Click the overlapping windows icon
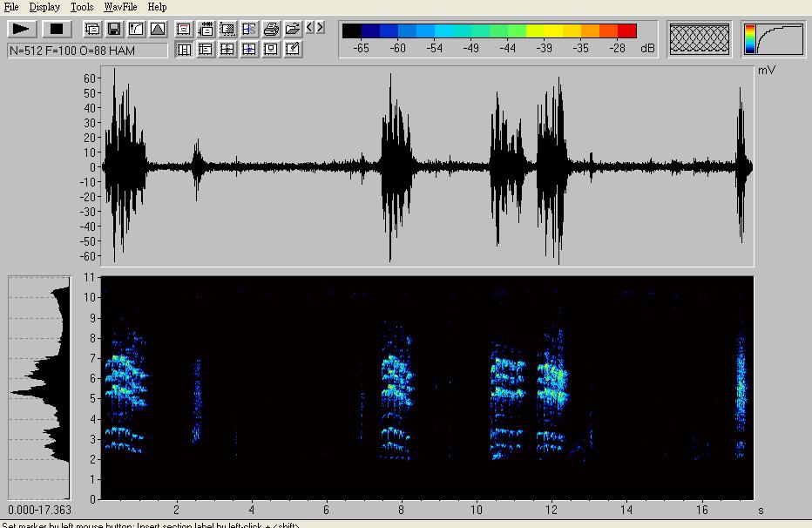Screen dimensions: 812x528 click(x=92, y=29)
